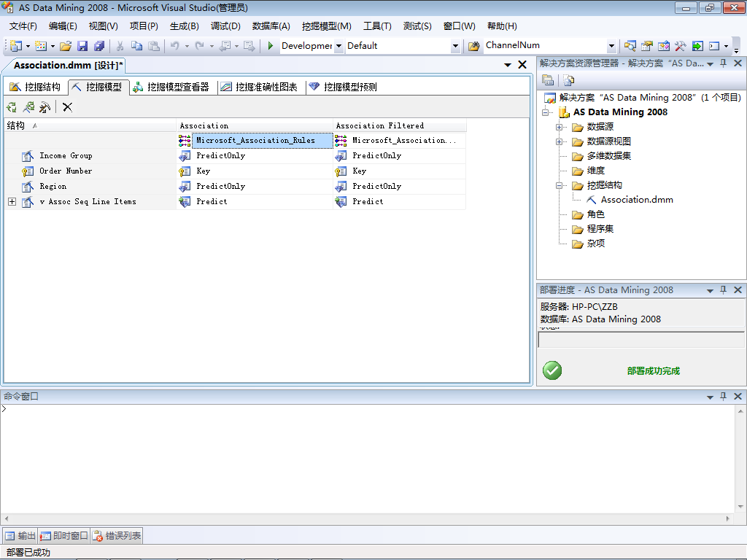Click the Undo arrow icon
The image size is (747, 560).
click(x=175, y=46)
